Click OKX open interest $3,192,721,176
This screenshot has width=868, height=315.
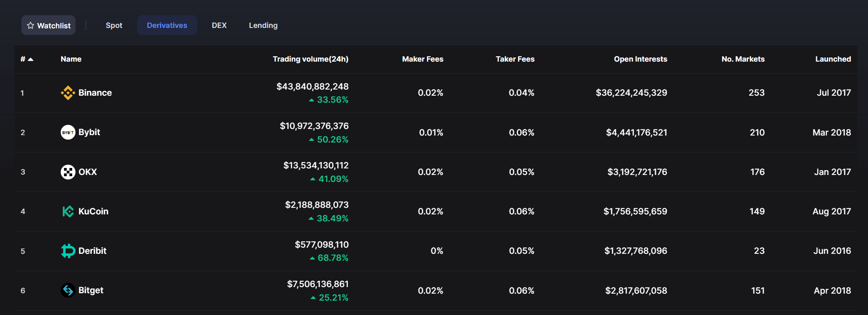637,172
